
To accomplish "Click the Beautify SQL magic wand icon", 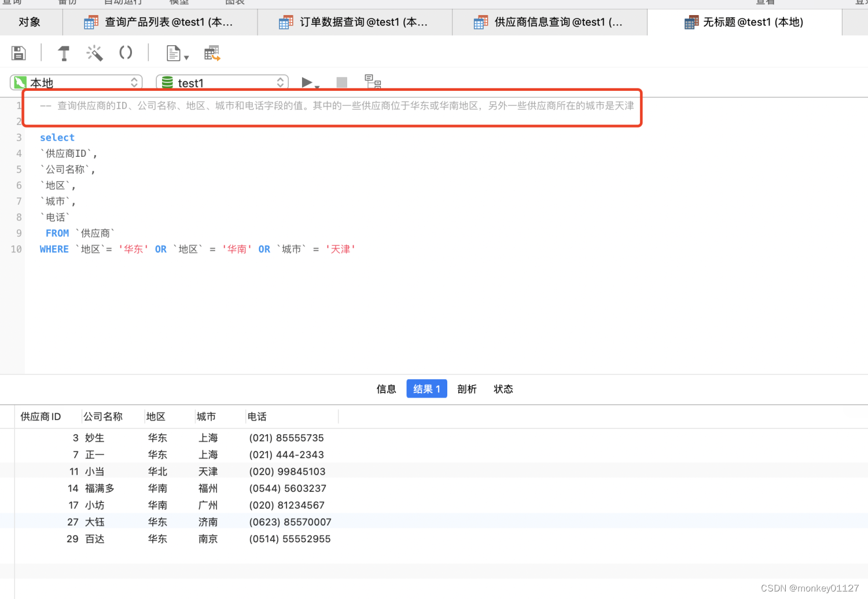I will point(94,53).
